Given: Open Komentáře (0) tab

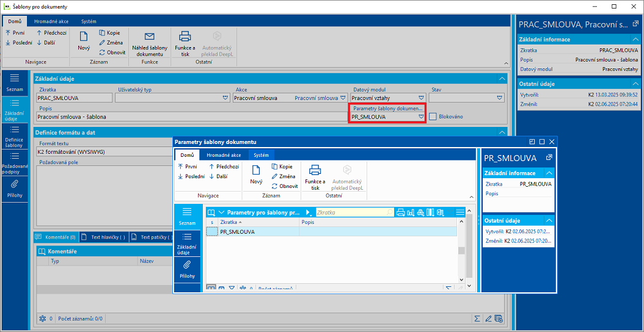Looking at the screenshot, I should 56,237.
